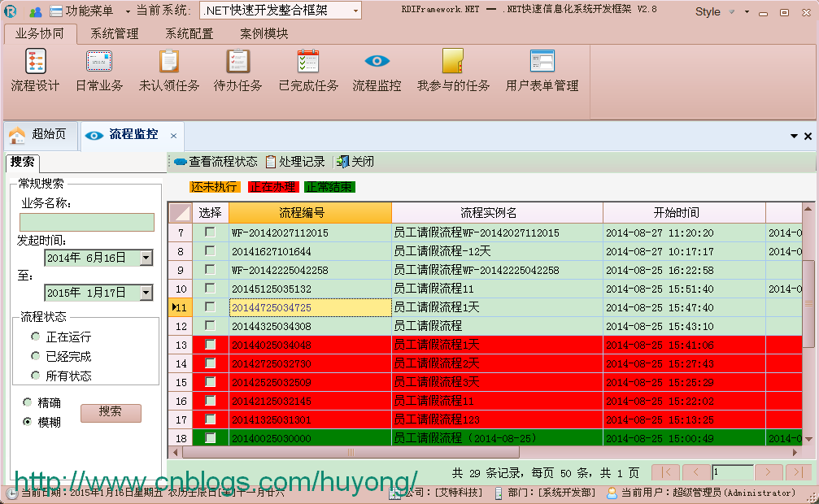This screenshot has height=504, width=819.
Task: Open the start date 2014年6月16日 dropdown
Action: click(146, 258)
